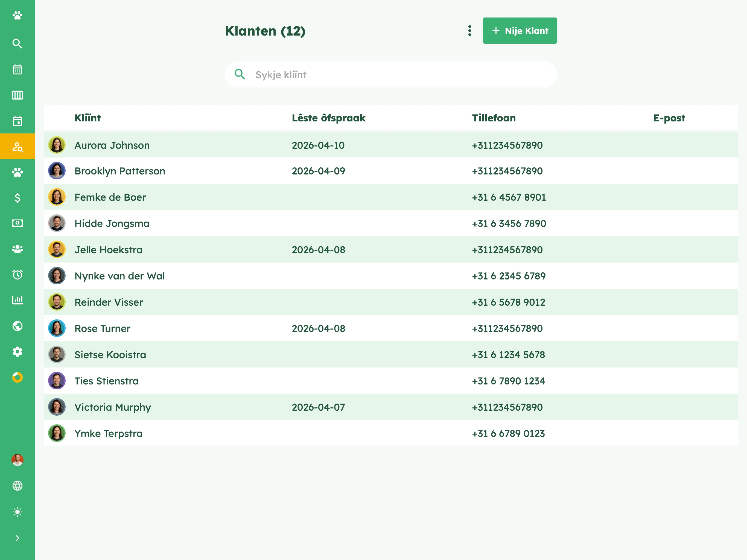The width and height of the screenshot is (747, 560).
Task: Sort by the Lêste ôfspraak column header
Action: tap(329, 118)
